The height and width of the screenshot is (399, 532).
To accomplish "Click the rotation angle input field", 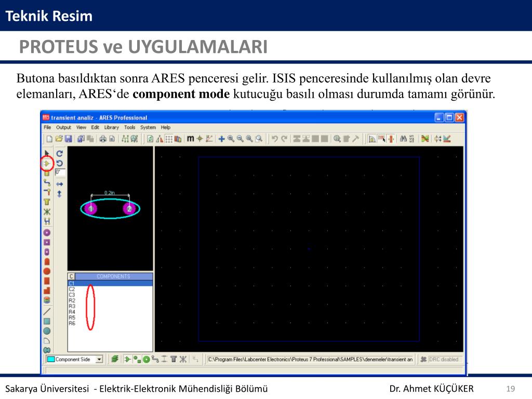I will (x=60, y=172).
